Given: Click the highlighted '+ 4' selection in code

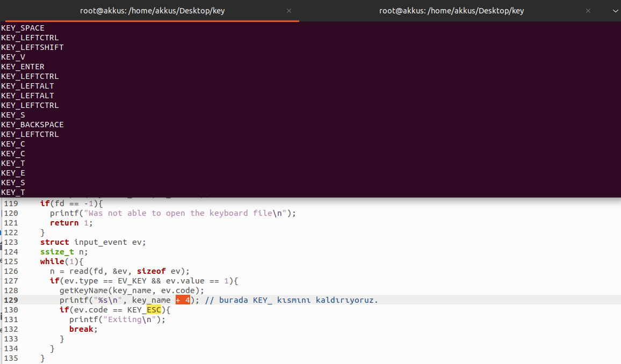Looking at the screenshot, I should (x=183, y=300).
